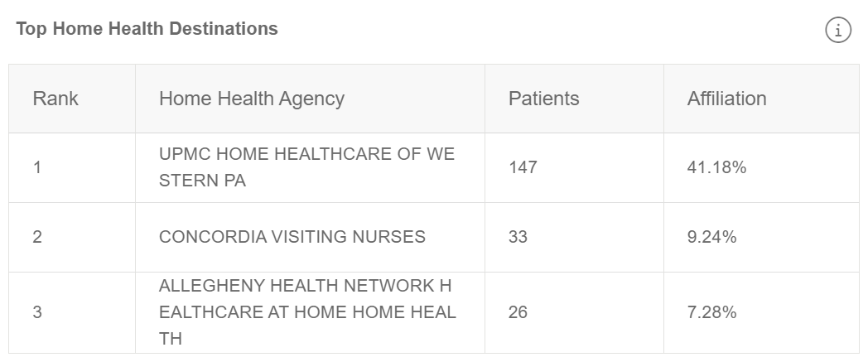The height and width of the screenshot is (362, 868).
Task: Select the Home Health Agency column header
Action: tap(251, 99)
